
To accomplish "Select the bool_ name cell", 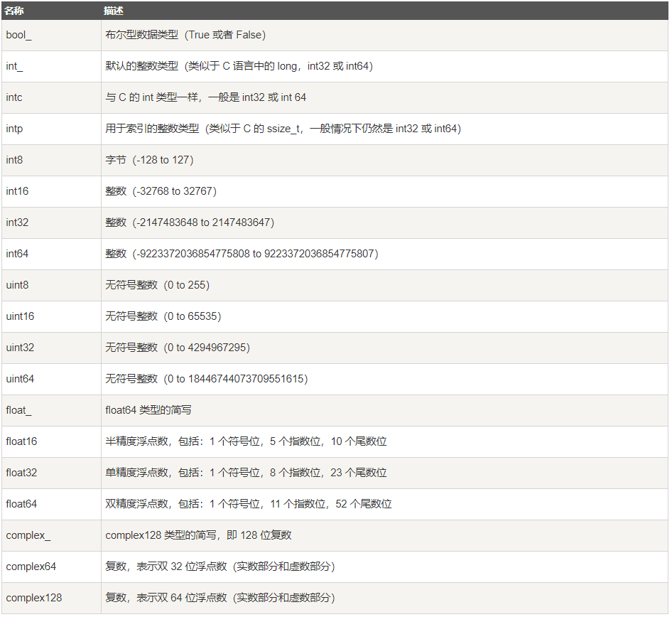I will pos(51,35).
